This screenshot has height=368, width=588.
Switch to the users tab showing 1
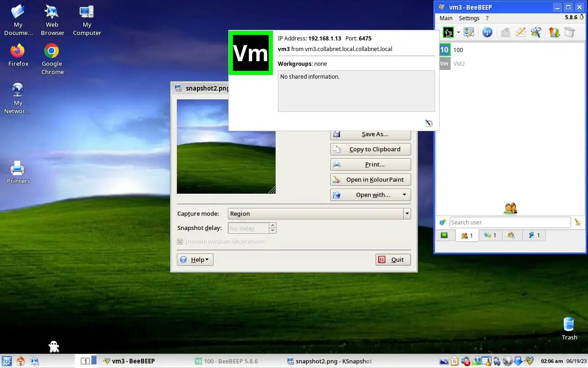[x=467, y=236]
